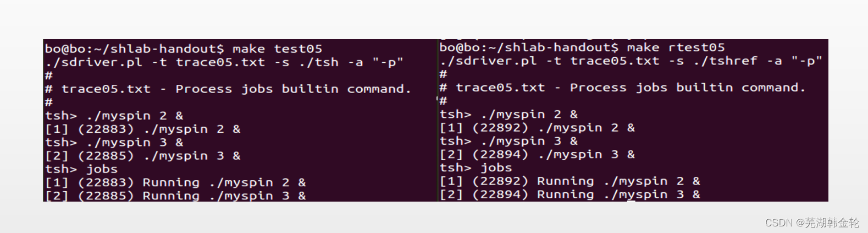Click the '[1] (22883) Running' line in left terminal
This screenshot has height=233, width=868.
[x=175, y=182]
